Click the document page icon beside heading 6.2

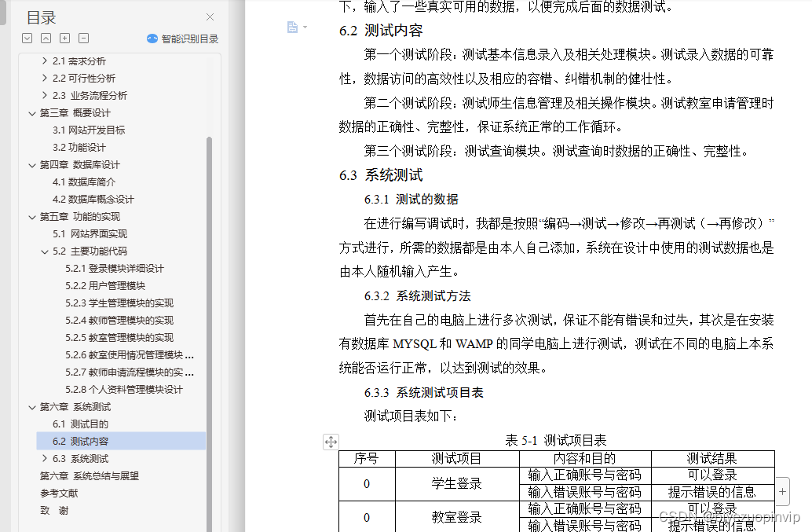tap(292, 27)
